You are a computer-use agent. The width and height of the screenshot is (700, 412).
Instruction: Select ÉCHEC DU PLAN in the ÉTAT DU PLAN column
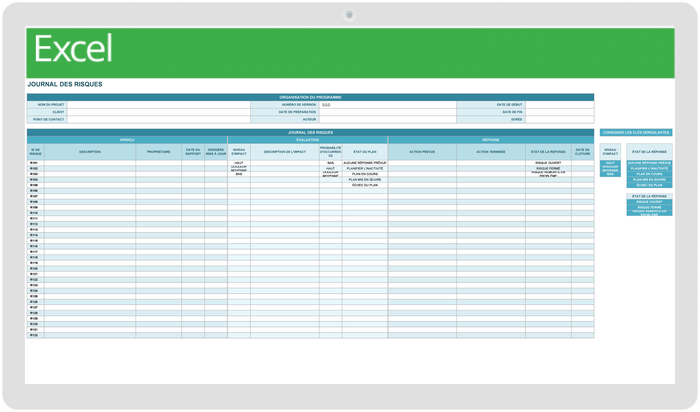coord(365,185)
